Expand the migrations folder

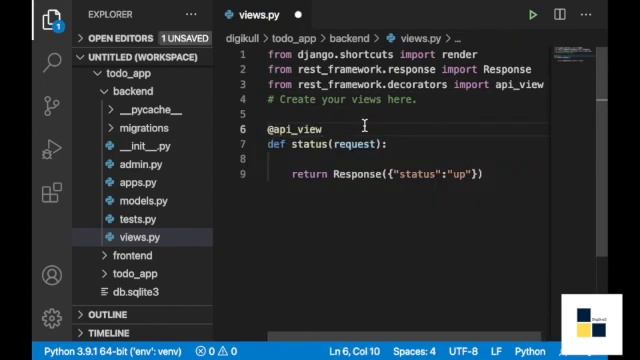pos(111,128)
